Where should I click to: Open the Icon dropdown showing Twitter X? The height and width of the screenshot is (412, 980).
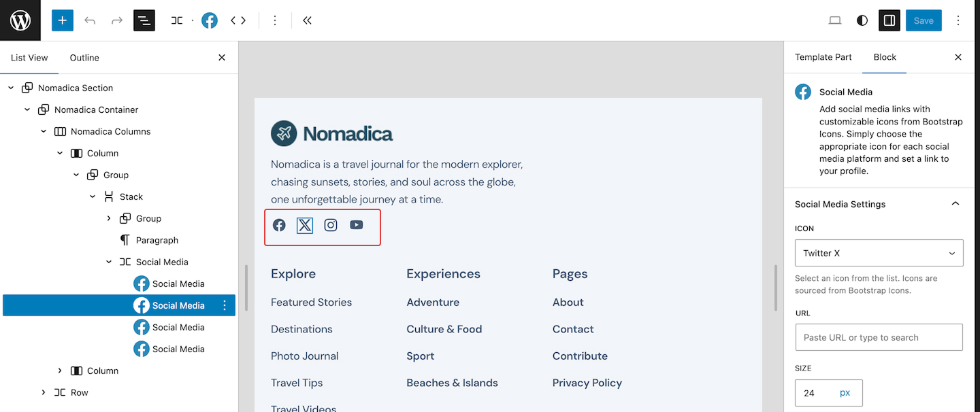pyautogui.click(x=879, y=253)
